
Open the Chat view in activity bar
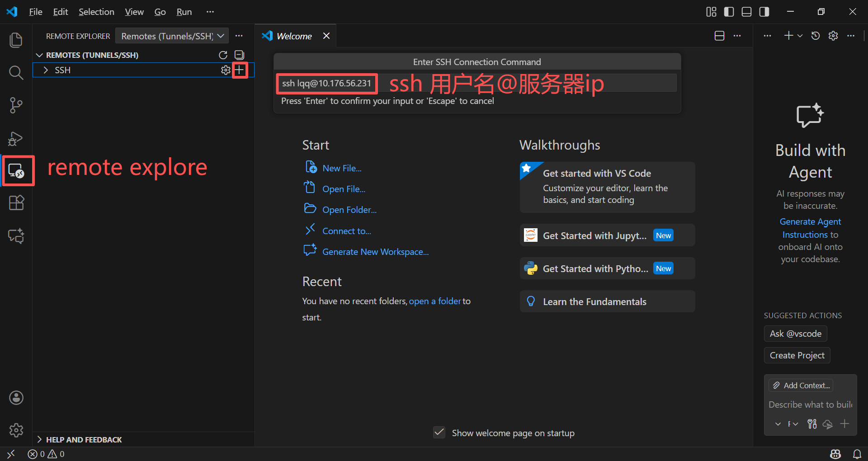pos(16,235)
